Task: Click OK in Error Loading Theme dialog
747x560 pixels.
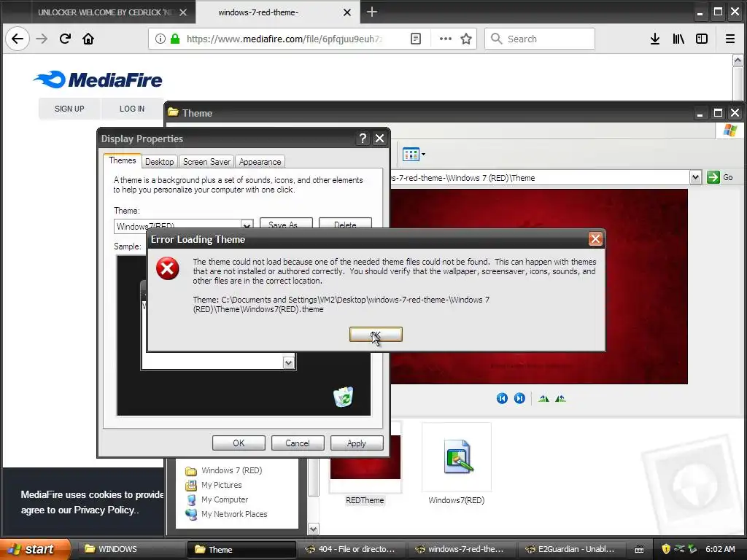Action: click(376, 334)
